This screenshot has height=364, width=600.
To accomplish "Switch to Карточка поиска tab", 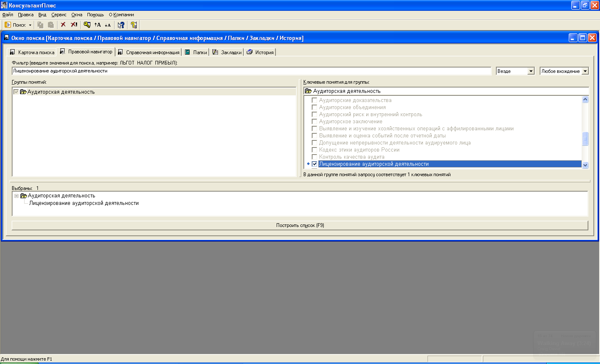I will [x=32, y=52].
